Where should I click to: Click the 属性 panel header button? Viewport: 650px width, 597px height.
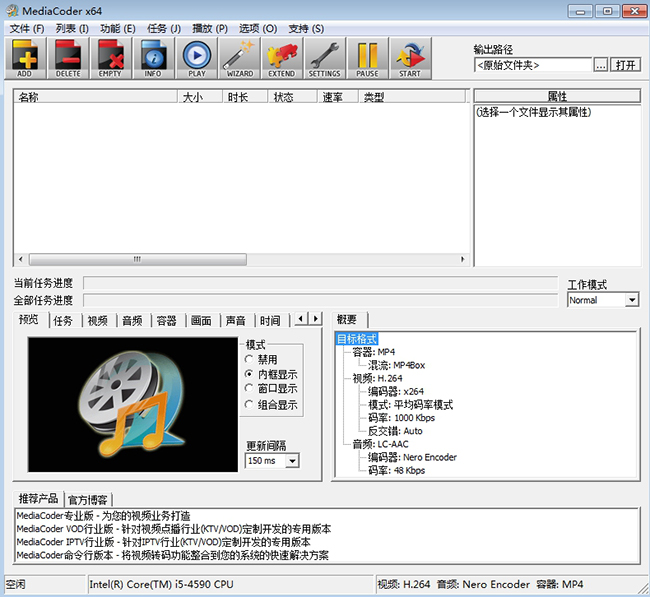tap(557, 96)
